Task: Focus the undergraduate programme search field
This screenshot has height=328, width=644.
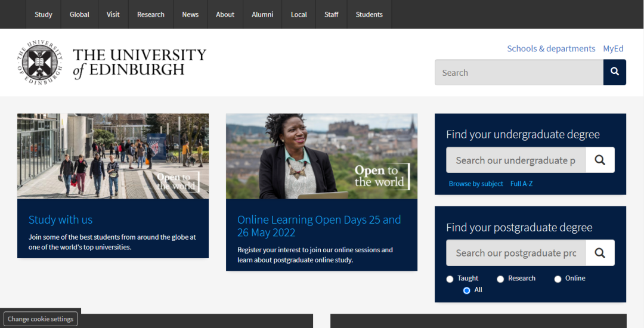Action: tap(516, 160)
